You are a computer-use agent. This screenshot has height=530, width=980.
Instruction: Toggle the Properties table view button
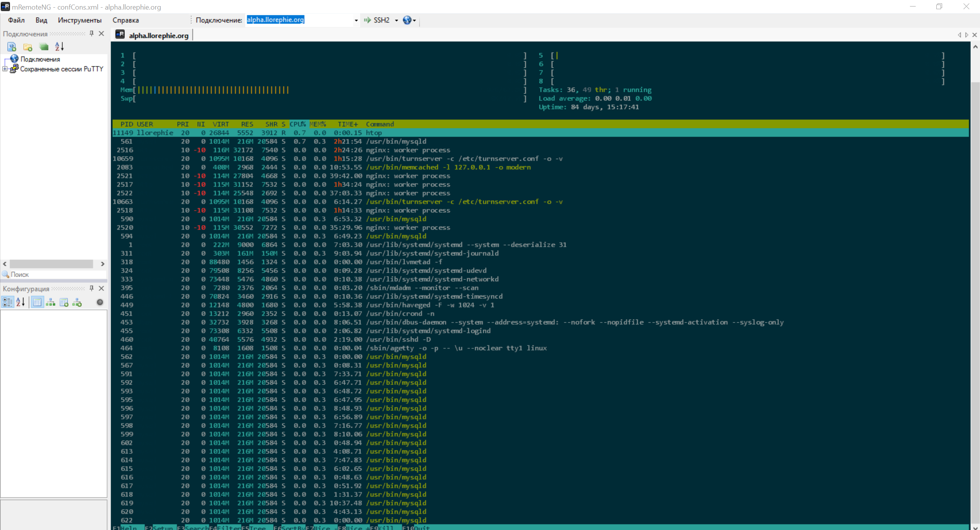37,302
